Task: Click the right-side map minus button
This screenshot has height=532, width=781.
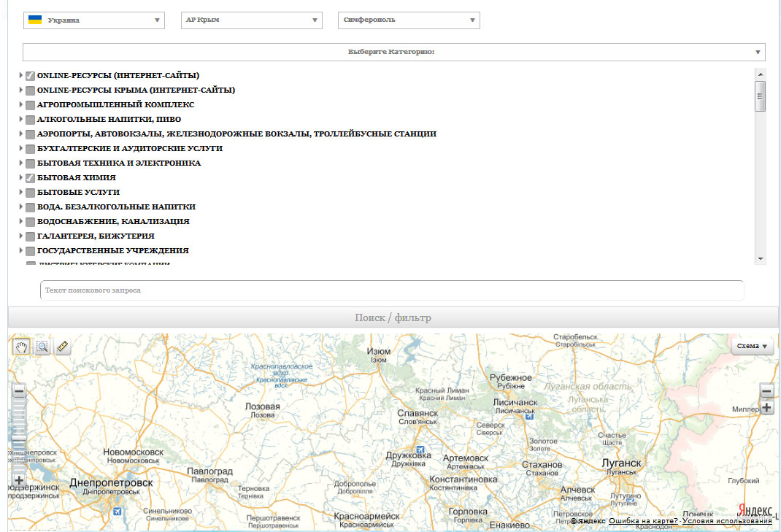Action: click(766, 391)
